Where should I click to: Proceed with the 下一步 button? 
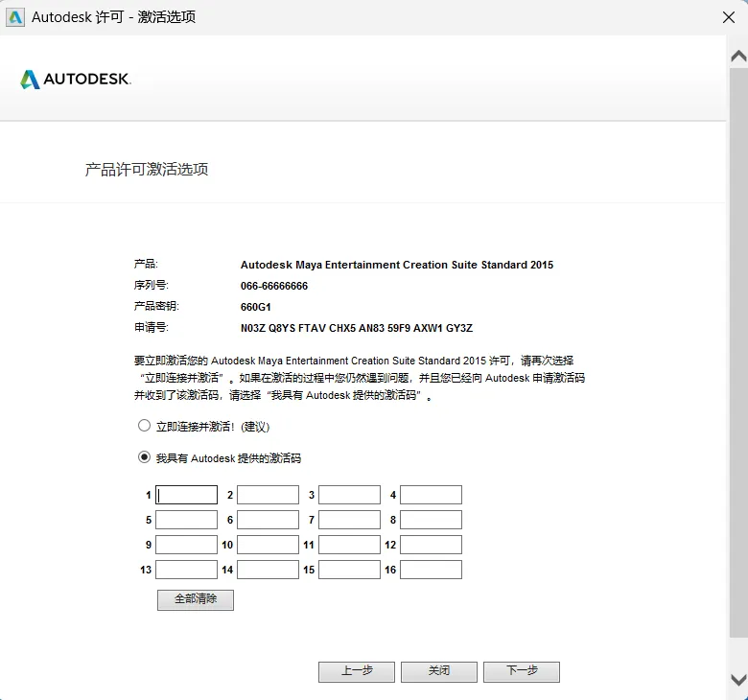(x=522, y=672)
